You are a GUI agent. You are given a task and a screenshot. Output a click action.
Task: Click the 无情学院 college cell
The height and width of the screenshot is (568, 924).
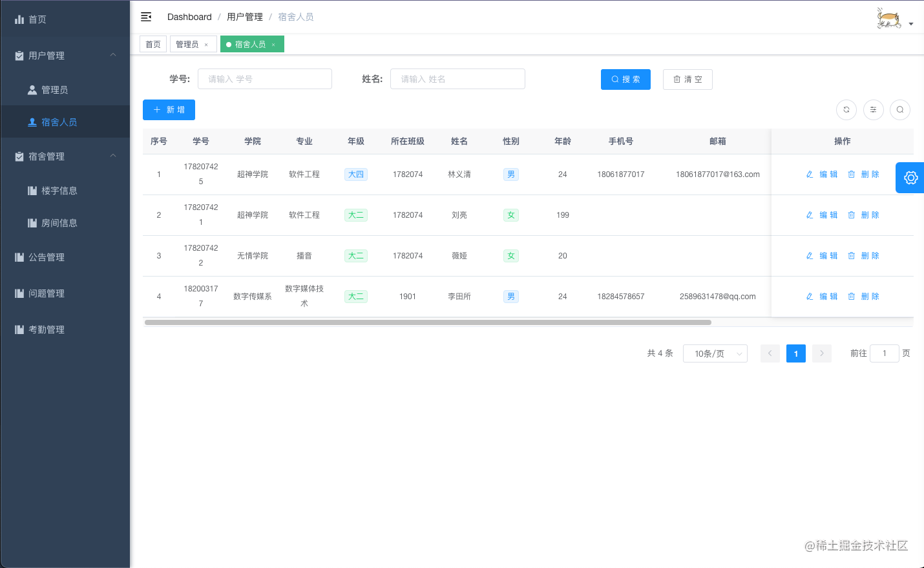click(x=253, y=256)
